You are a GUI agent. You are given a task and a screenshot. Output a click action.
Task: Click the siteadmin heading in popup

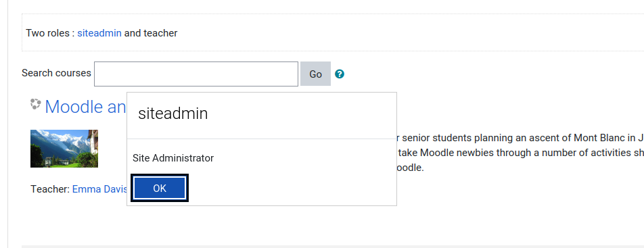[x=173, y=114]
